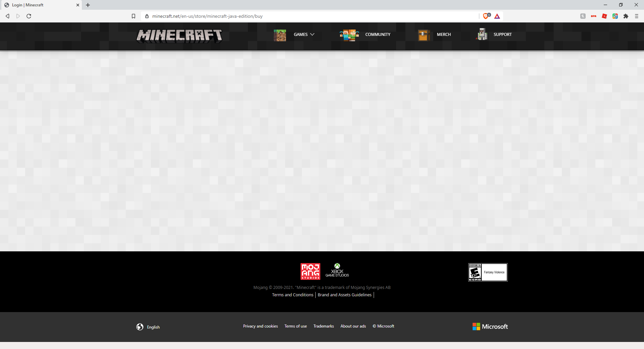Click the small red text extension icon

tap(594, 16)
